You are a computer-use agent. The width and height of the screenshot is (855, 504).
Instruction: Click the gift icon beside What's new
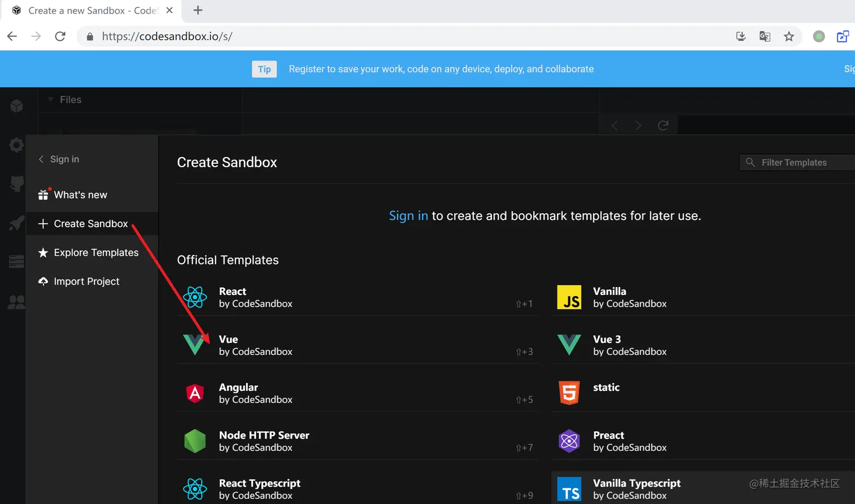click(x=44, y=194)
